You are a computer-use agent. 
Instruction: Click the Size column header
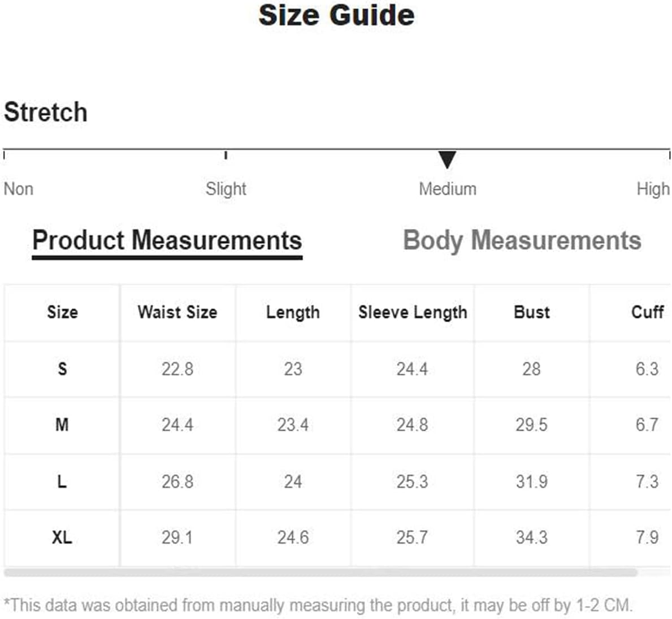tap(63, 312)
